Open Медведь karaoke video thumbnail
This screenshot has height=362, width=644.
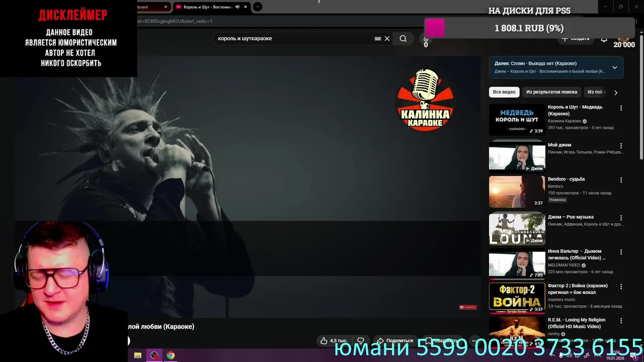coord(517,120)
